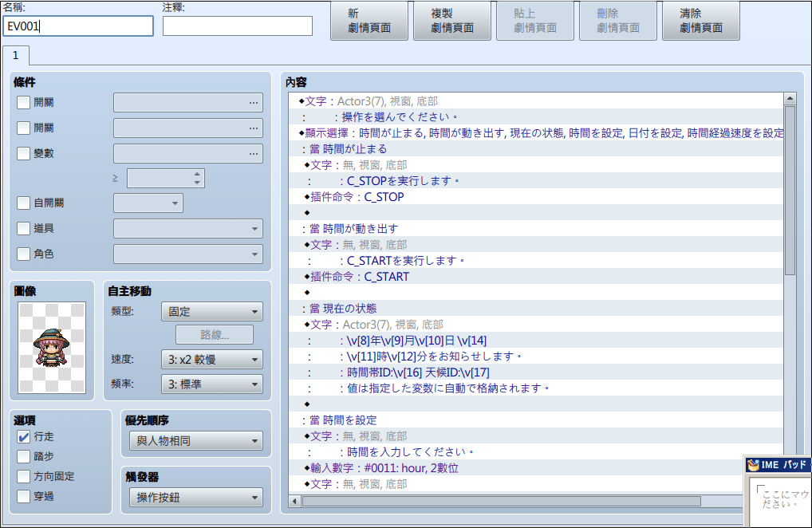Open the 觸發器 trigger dropdown

click(x=195, y=498)
